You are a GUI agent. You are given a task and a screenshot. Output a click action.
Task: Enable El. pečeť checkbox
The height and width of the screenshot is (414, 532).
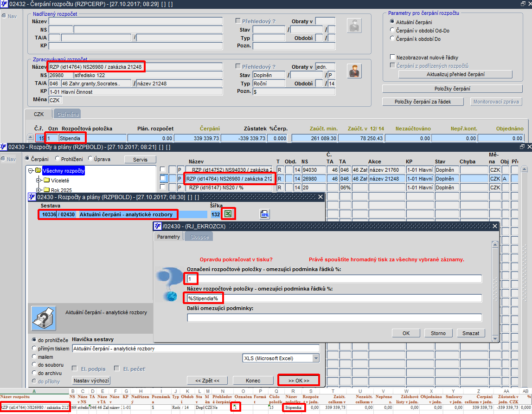[x=117, y=369]
